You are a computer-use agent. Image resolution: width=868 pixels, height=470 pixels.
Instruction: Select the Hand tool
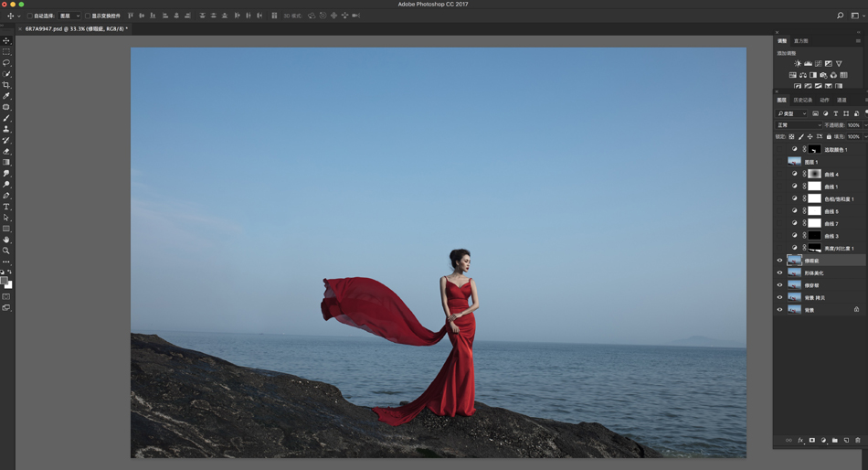click(x=6, y=240)
